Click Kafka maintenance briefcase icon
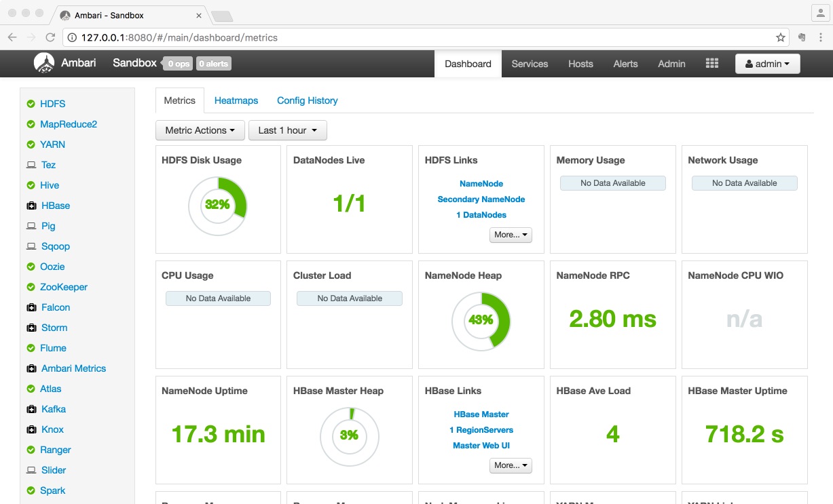 pyautogui.click(x=31, y=409)
